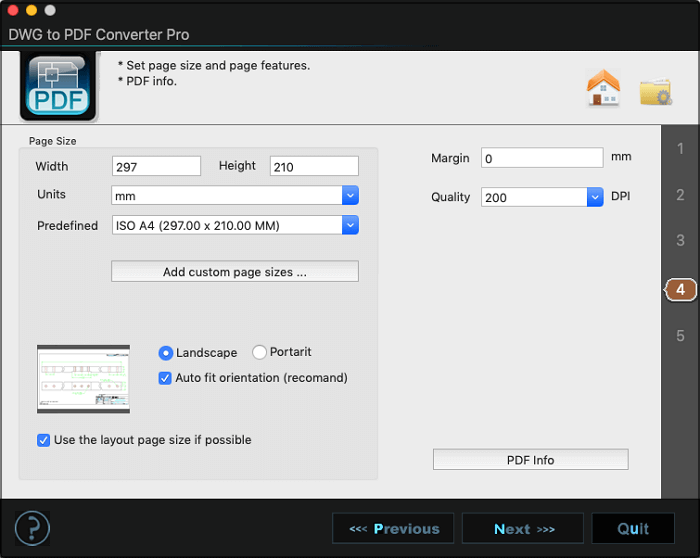Go to step 5 in sidebar
The width and height of the screenshot is (700, 558).
(680, 336)
